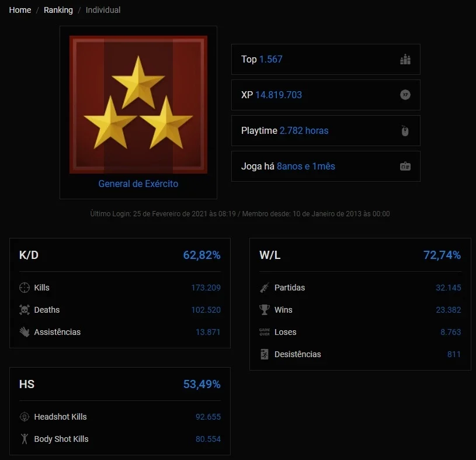Viewport: 476px width, 460px height.
Task: Click the XP value 14.819.703
Action: click(x=279, y=95)
